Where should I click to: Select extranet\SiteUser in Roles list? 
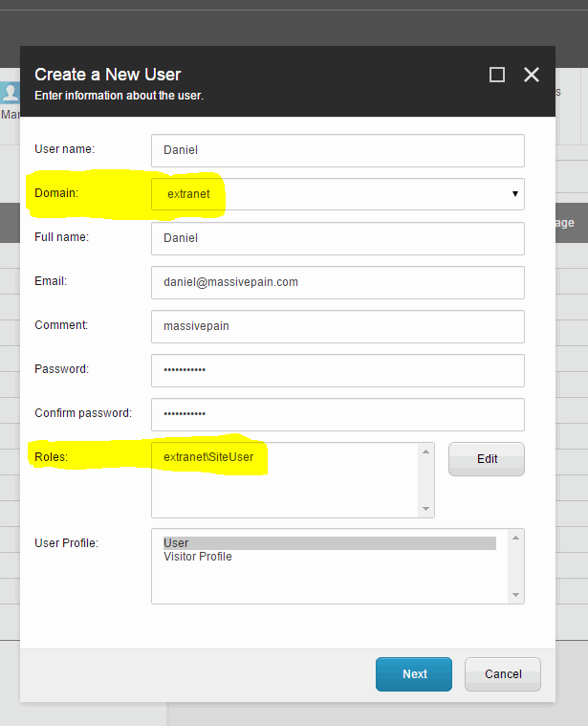(208, 457)
